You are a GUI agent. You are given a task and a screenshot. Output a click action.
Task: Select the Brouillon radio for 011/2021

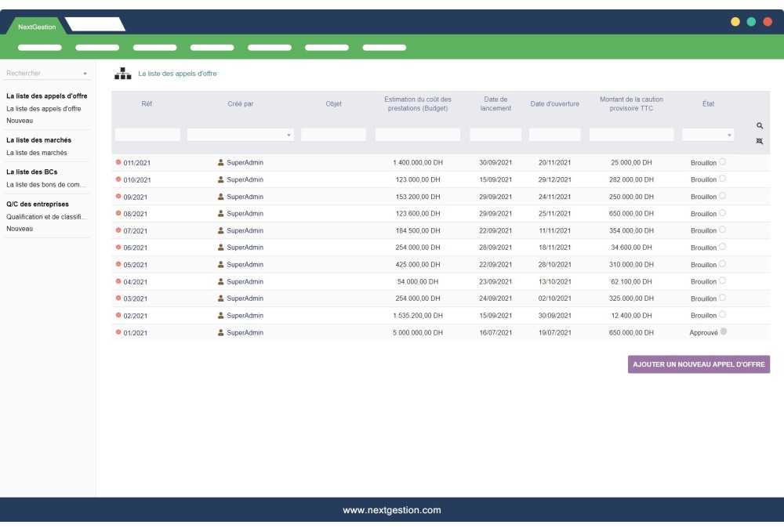point(722,161)
